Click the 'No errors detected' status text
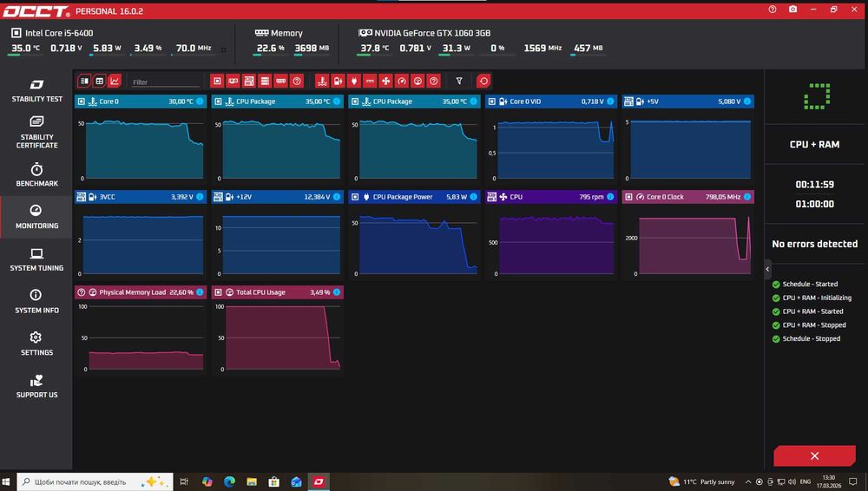This screenshot has width=868, height=491. pos(815,244)
